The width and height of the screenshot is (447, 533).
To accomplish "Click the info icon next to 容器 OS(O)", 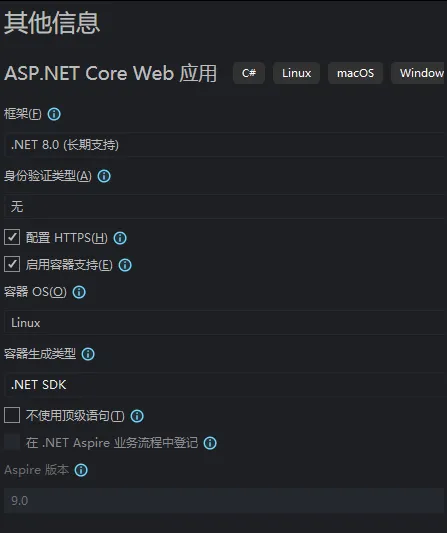I will [x=79, y=292].
